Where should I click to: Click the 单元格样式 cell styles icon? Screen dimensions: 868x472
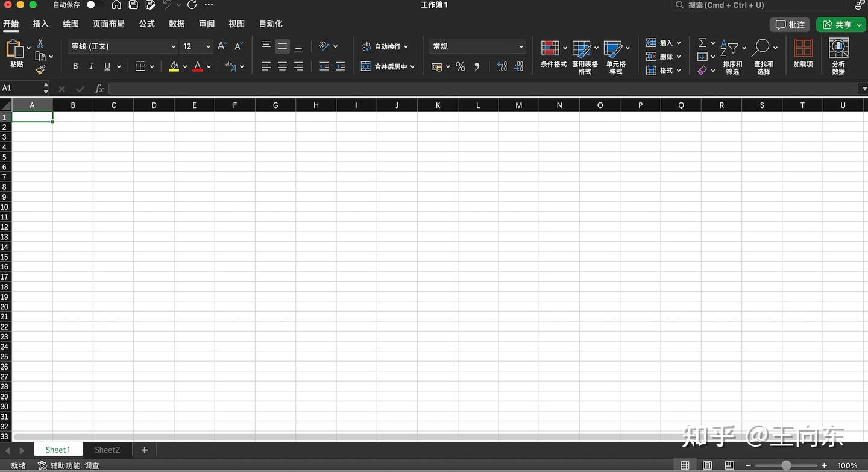[613, 49]
